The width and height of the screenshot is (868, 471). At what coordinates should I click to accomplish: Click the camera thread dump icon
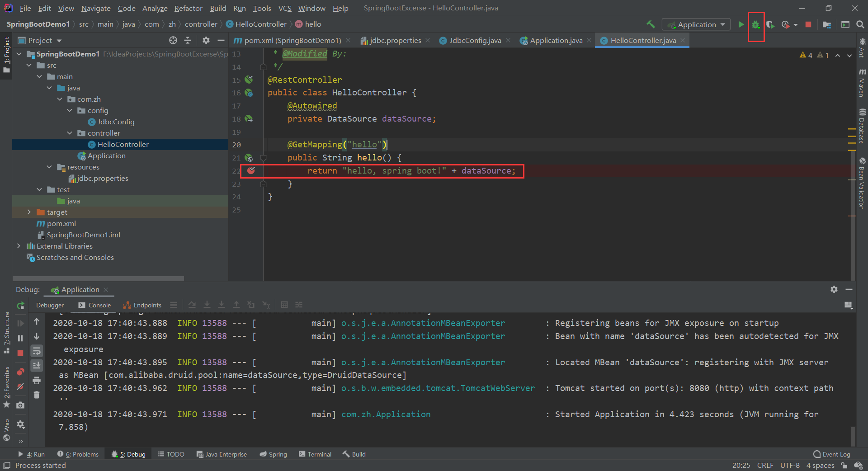20,405
